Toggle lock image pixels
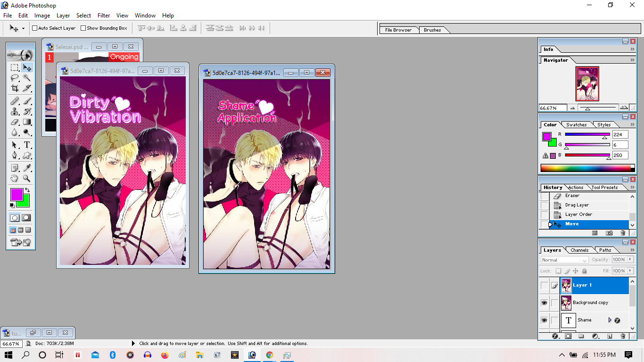 (x=567, y=271)
